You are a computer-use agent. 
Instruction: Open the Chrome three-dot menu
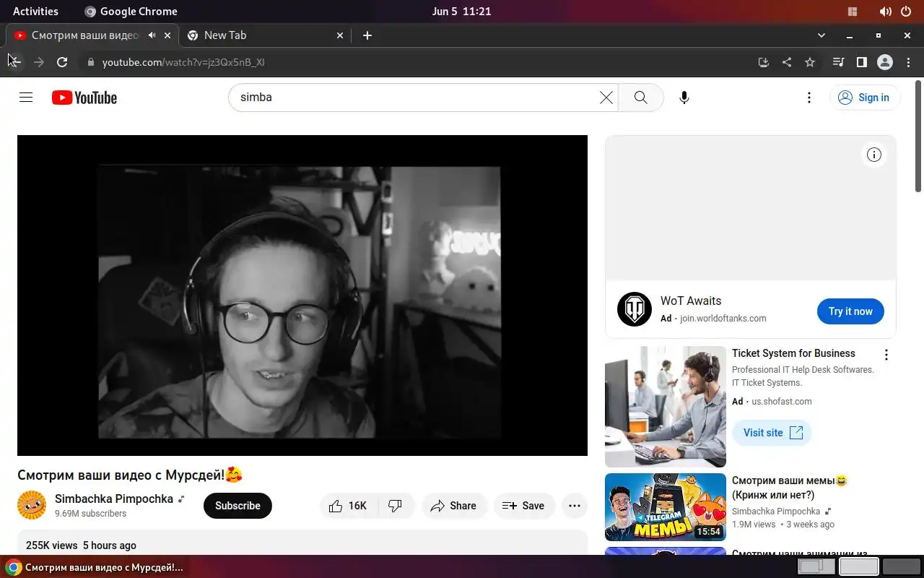pyautogui.click(x=908, y=62)
